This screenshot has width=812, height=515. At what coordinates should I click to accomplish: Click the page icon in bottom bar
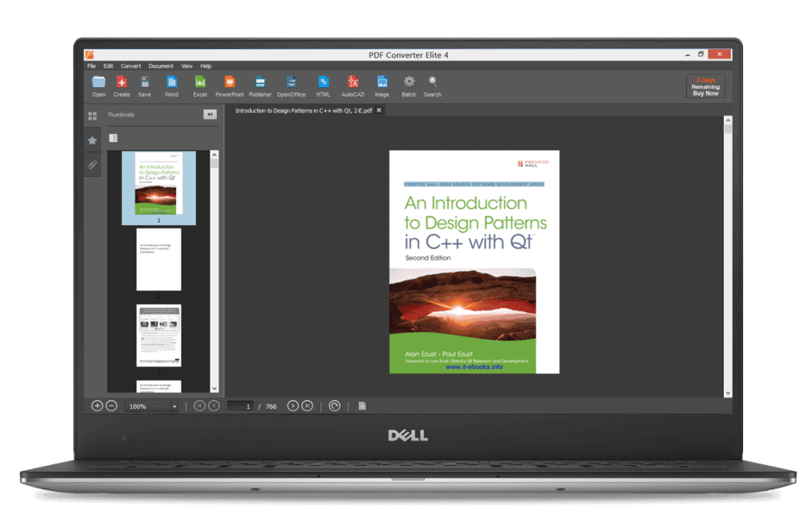click(x=362, y=406)
